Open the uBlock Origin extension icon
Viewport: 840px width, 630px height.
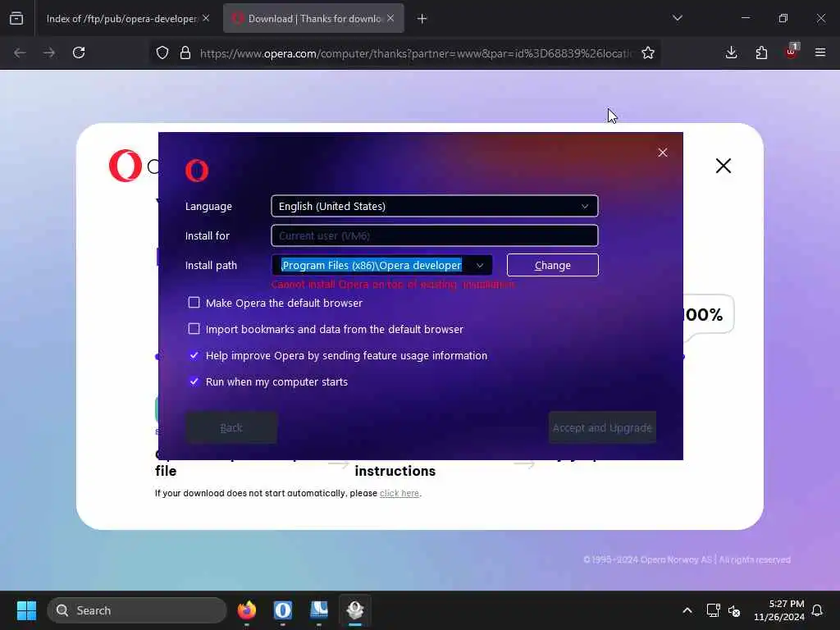click(x=792, y=52)
